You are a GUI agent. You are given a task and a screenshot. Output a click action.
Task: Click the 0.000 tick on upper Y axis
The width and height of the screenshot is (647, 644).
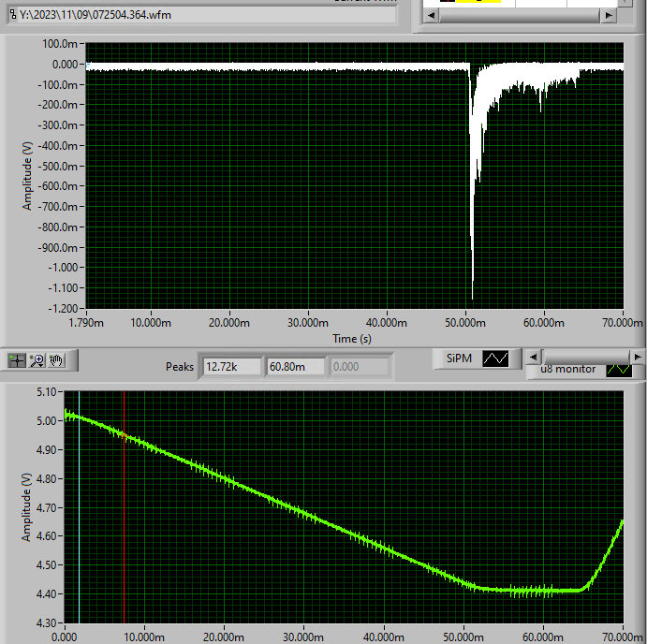tap(66, 65)
